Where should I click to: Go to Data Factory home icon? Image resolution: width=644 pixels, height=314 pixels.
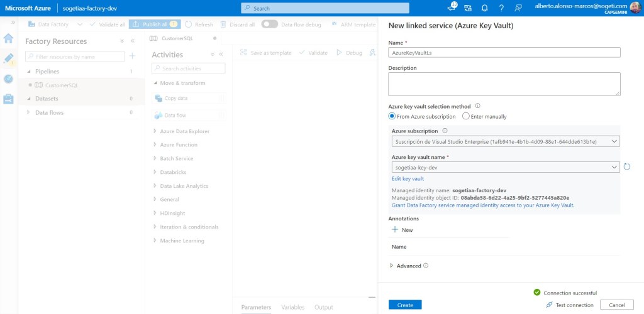pyautogui.click(x=9, y=38)
